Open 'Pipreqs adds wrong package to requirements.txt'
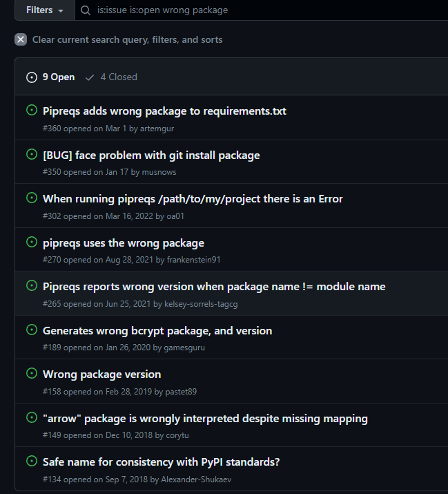 (x=164, y=111)
